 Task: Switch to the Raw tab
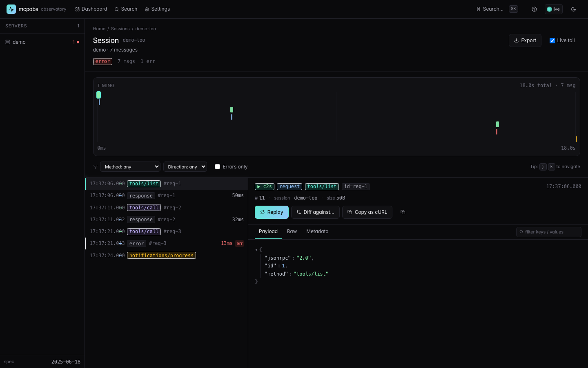coord(292,231)
